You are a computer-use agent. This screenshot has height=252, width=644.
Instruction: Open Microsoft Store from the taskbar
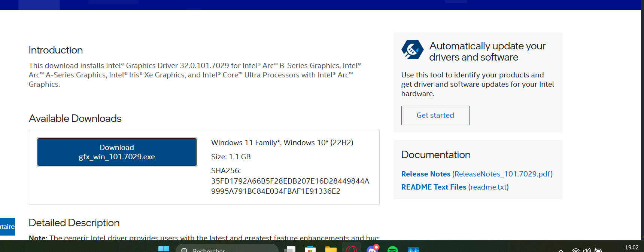pos(310,249)
